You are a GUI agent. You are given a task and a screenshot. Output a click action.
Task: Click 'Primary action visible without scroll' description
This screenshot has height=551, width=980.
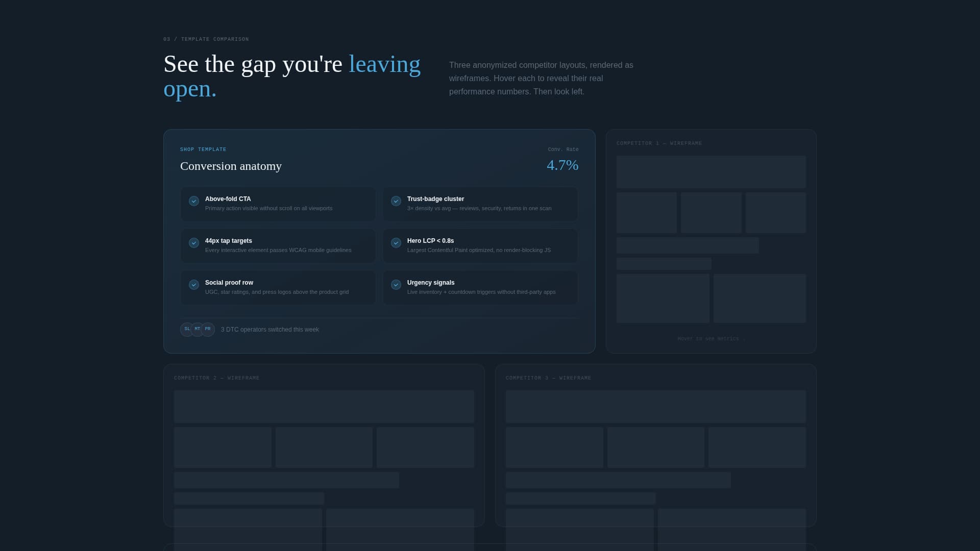(268, 208)
